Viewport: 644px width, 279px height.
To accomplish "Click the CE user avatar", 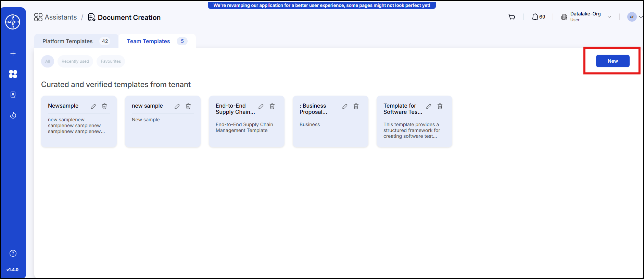I will click(632, 17).
